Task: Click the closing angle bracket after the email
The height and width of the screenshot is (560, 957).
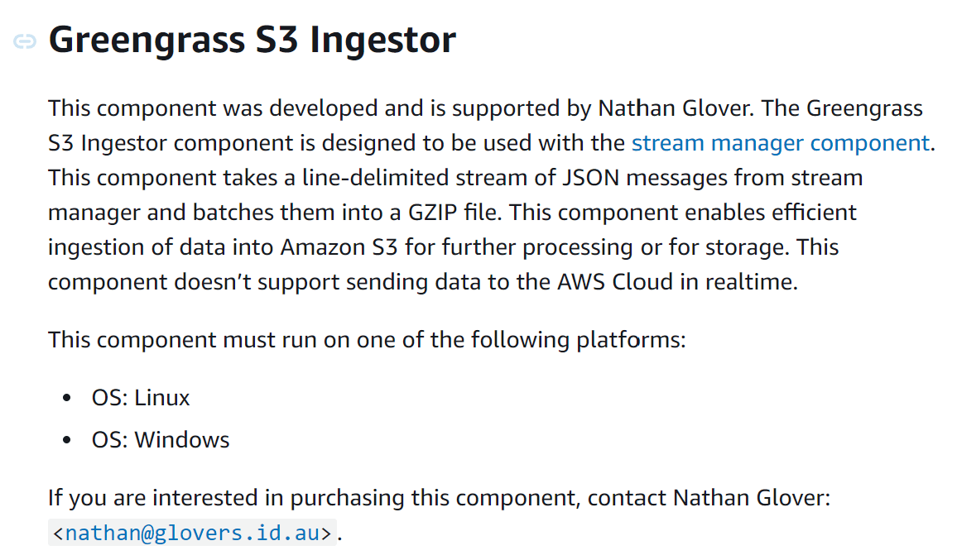Action: [328, 534]
